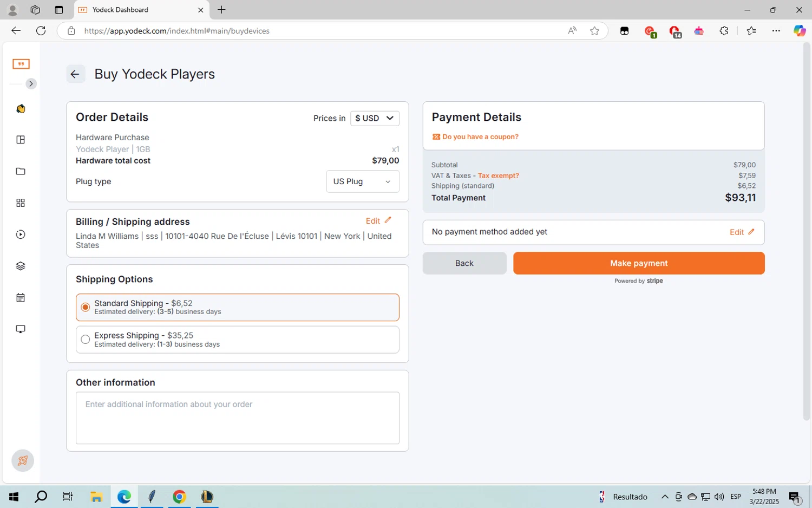The image size is (812, 508).
Task: Open the Favorites list icon
Action: 751,31
